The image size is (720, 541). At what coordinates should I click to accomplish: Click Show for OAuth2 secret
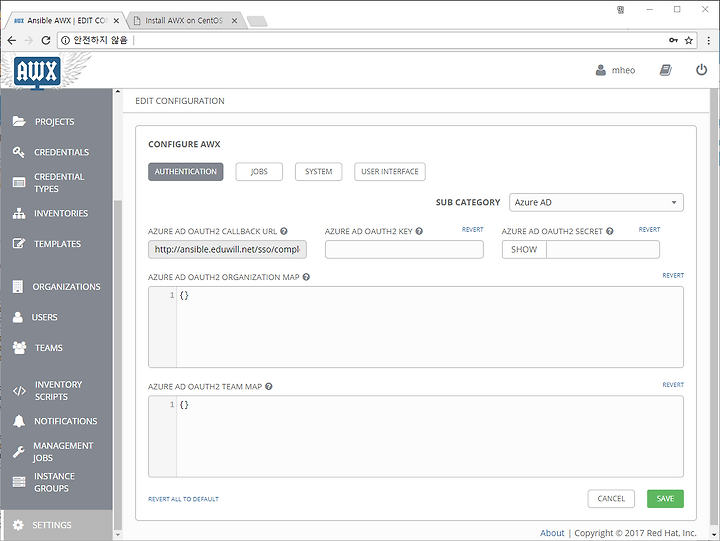click(524, 249)
